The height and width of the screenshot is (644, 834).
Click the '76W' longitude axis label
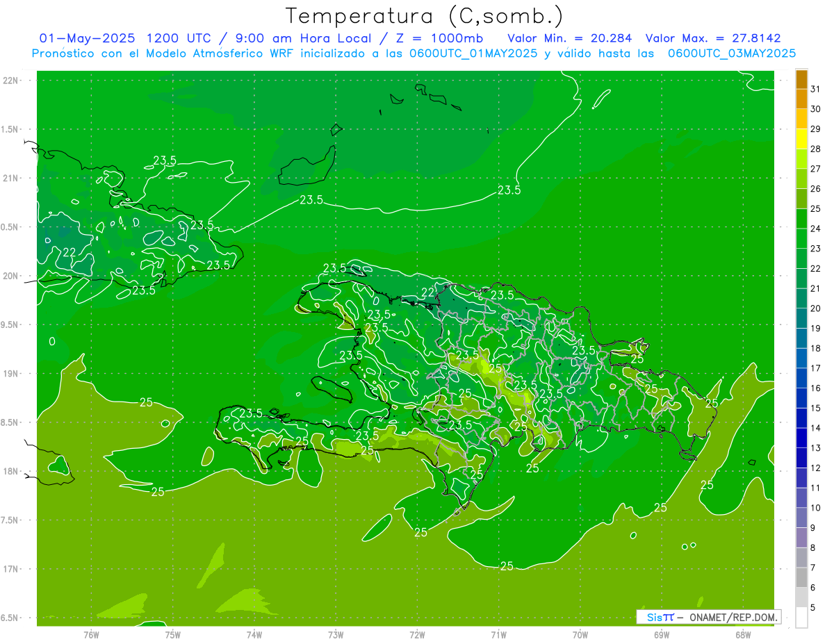pyautogui.click(x=91, y=634)
